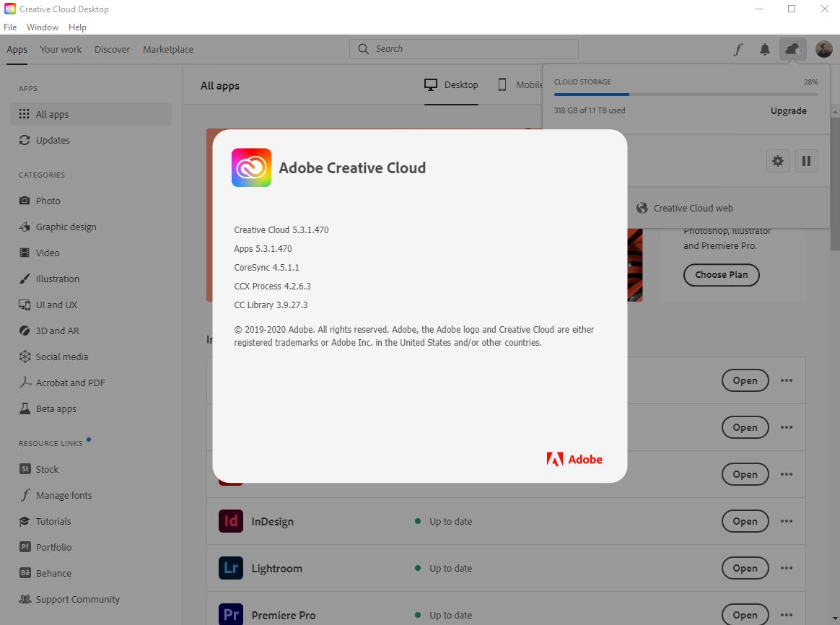Open more options for InDesign

click(786, 521)
